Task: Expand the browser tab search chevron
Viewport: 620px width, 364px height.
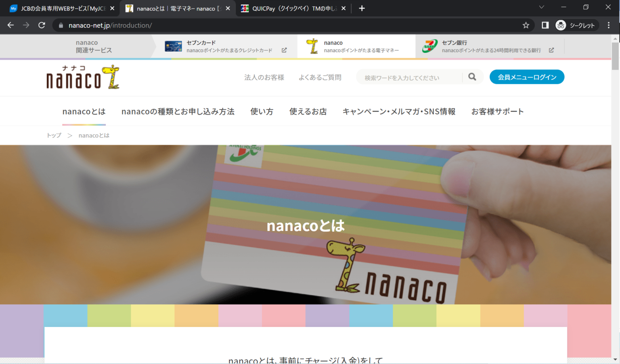Action: [542, 7]
